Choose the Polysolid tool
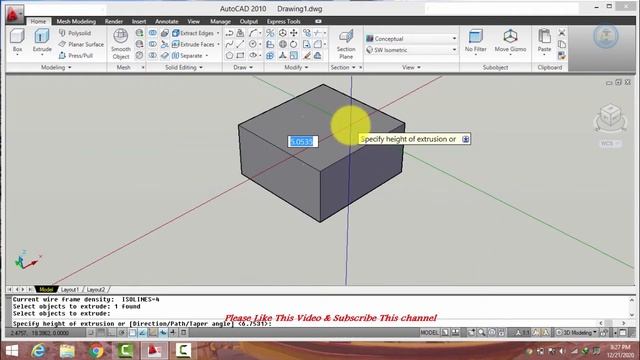Screen dimensions: 640x360 (75, 33)
